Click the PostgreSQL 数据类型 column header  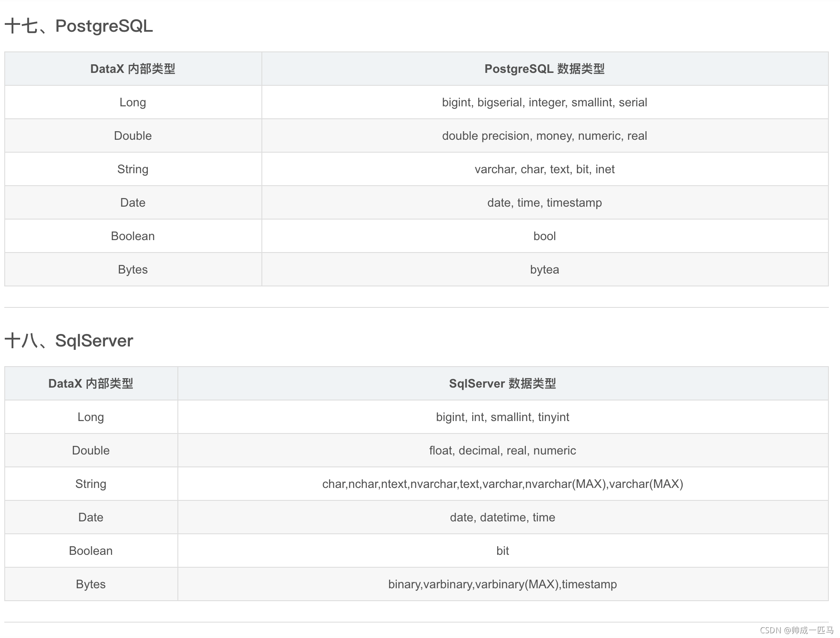pos(544,69)
